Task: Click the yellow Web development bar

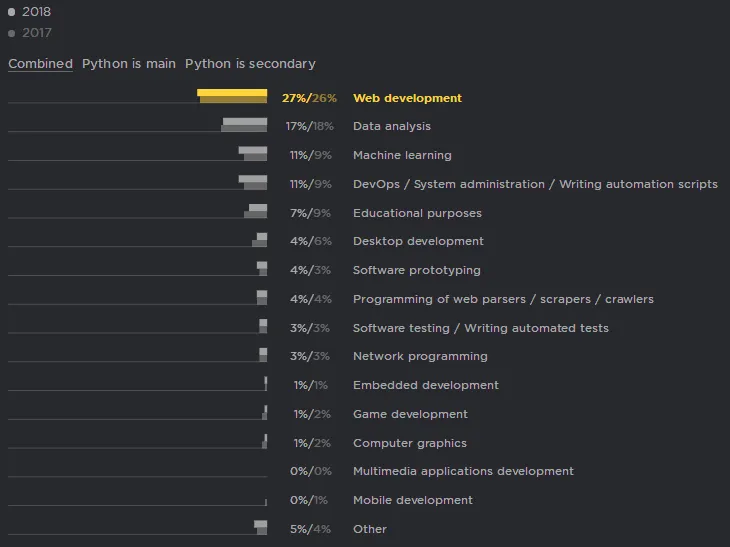Action: pos(232,96)
